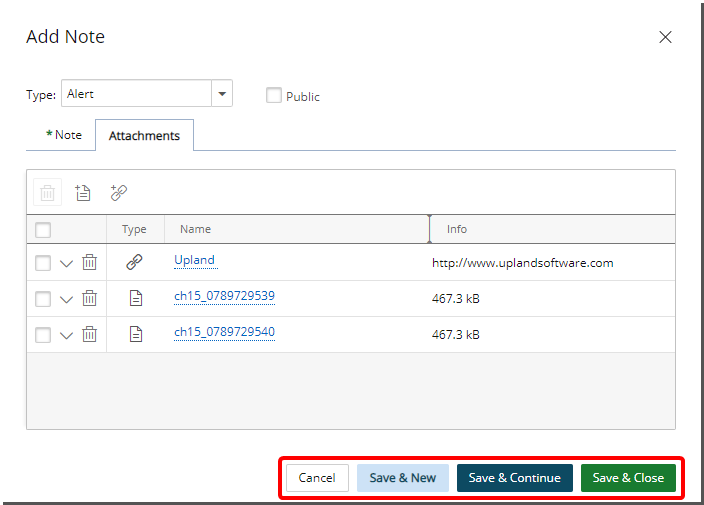The image size is (704, 505).
Task: Select the ch15_0789729540 row checkbox
Action: tap(43, 335)
